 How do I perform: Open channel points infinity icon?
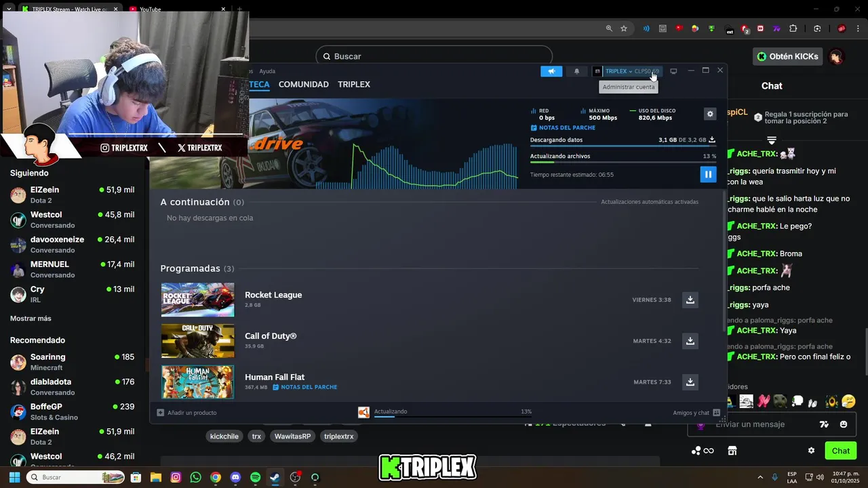[x=703, y=451]
